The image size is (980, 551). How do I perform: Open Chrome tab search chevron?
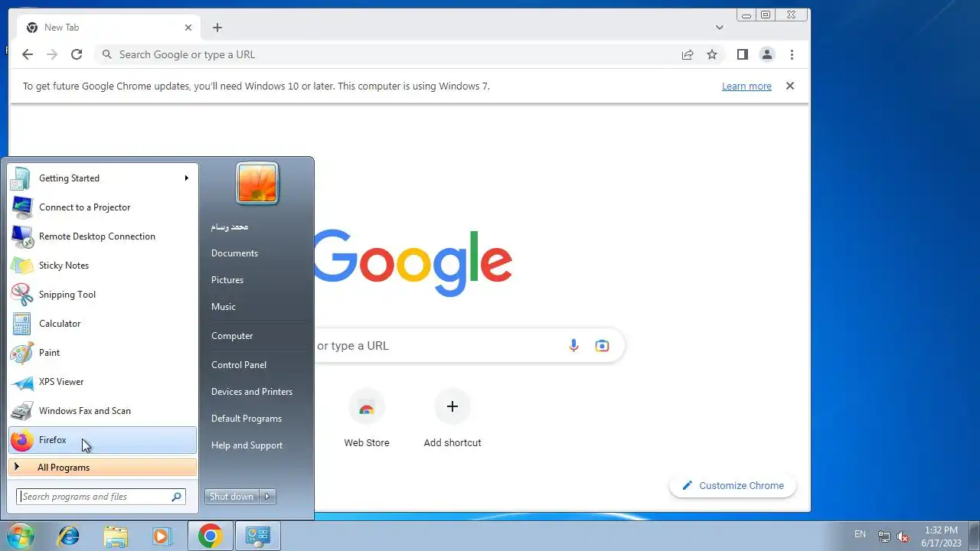coord(720,28)
